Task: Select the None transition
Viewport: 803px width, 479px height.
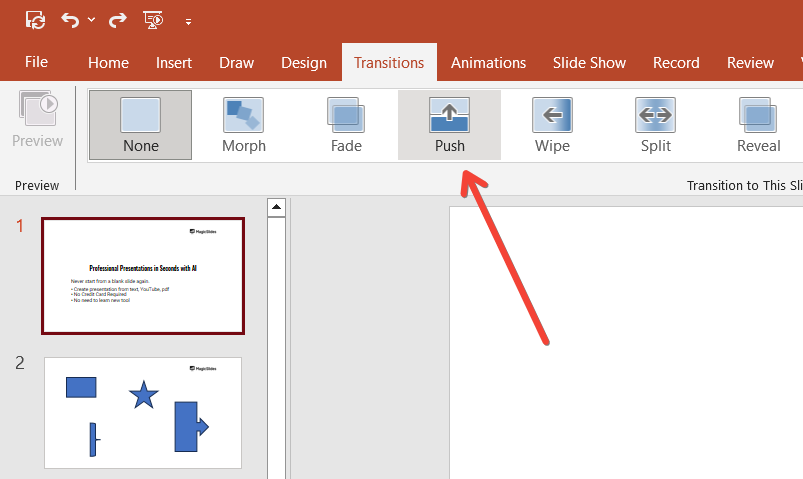Action: click(x=140, y=125)
